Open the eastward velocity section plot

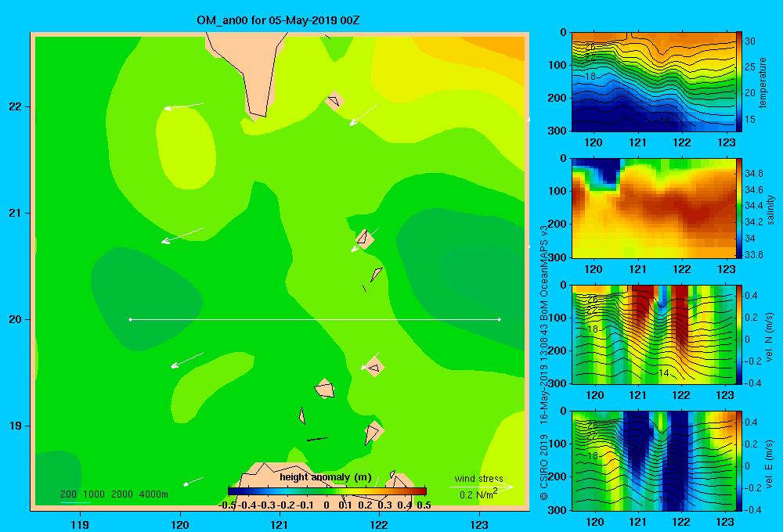(653, 461)
